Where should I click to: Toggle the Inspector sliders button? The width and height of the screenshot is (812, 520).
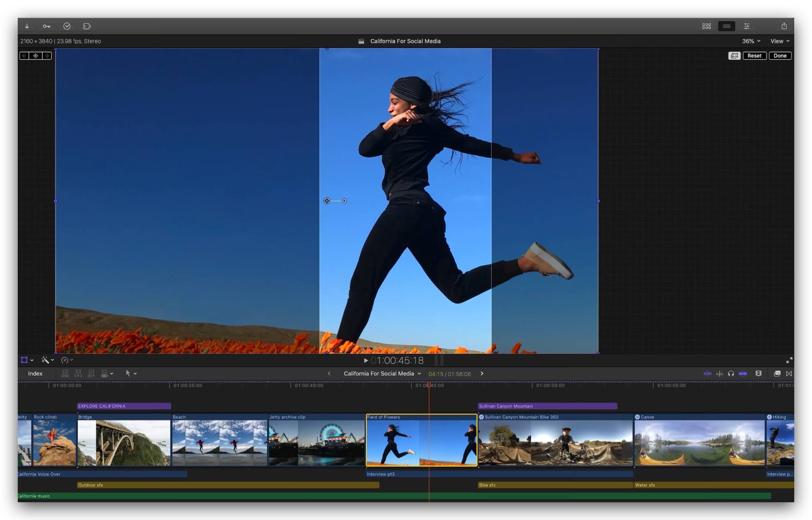click(x=747, y=26)
